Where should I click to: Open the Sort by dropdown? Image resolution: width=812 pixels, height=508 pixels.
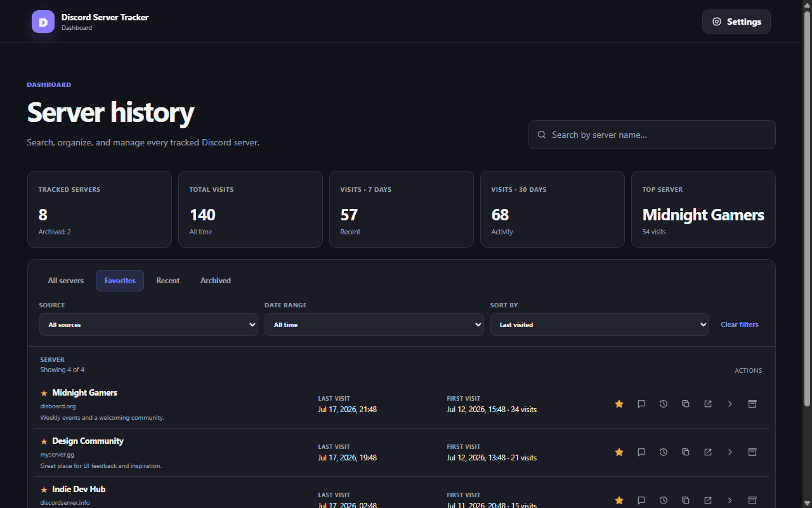coord(599,324)
